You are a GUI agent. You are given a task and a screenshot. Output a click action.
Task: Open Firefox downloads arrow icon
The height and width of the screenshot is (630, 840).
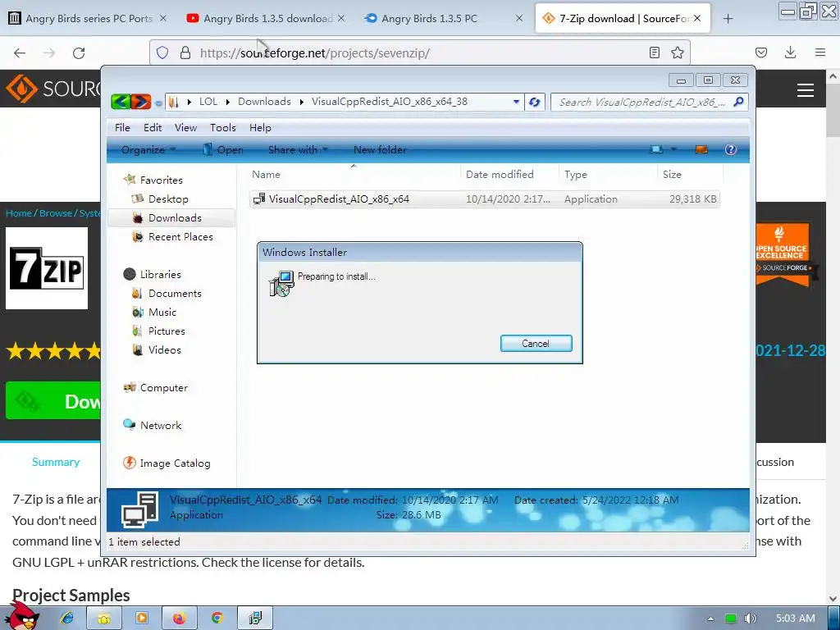coord(790,52)
